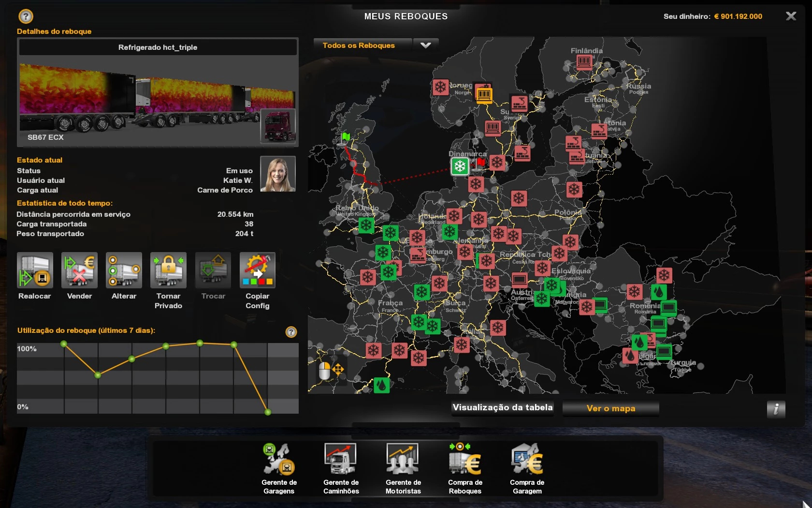Open the help icon at top left
The image size is (812, 508).
click(26, 16)
